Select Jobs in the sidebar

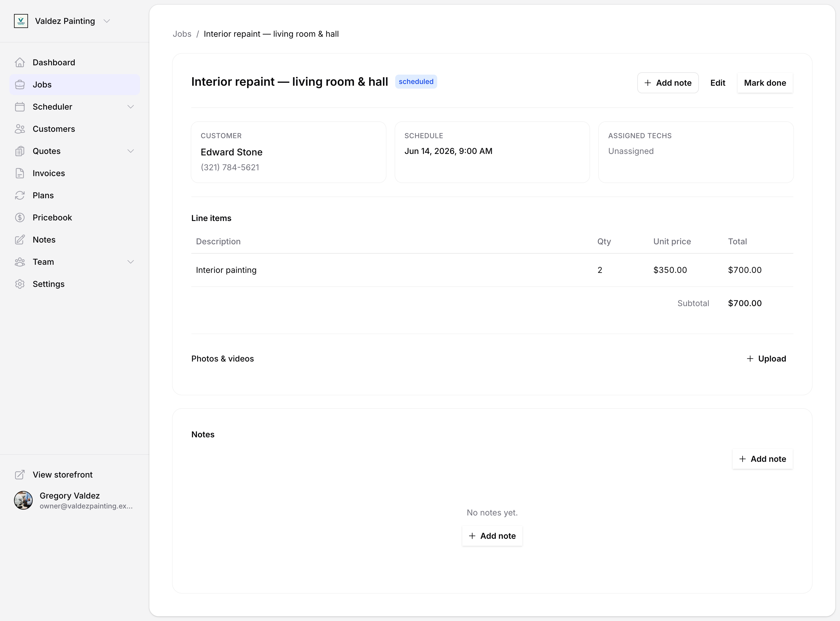[x=75, y=85]
